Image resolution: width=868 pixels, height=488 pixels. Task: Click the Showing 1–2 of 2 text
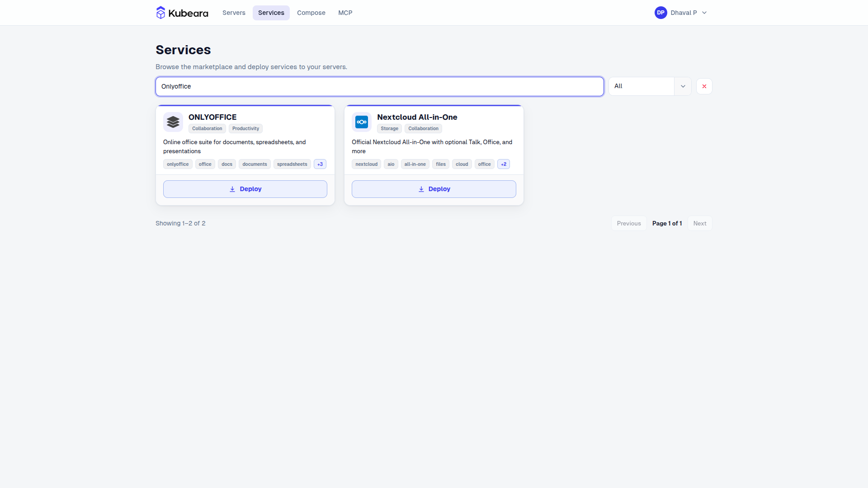(x=180, y=223)
